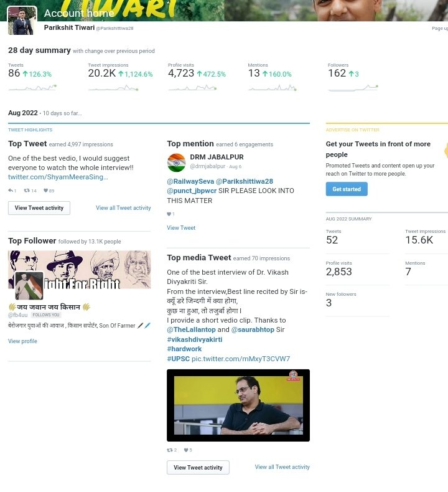The image size is (448, 492).
Task: Click the 20.2K Tweet impressions value
Action: (x=102, y=73)
